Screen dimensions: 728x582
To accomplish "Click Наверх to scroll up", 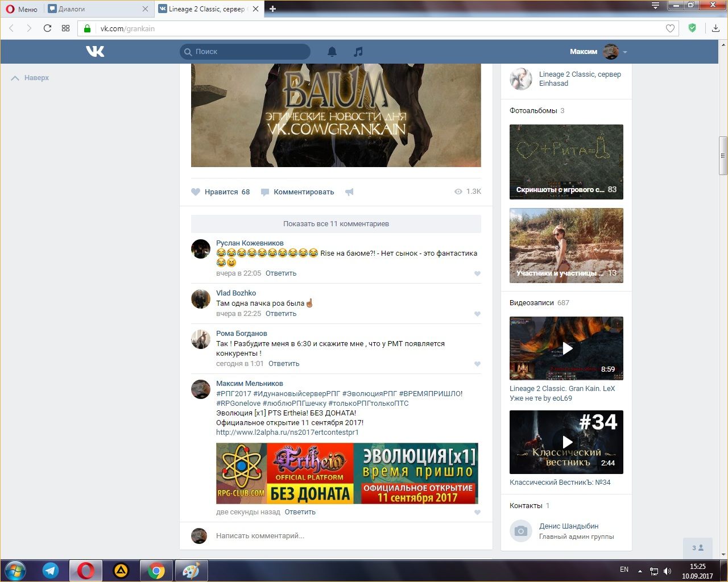I will (31, 78).
